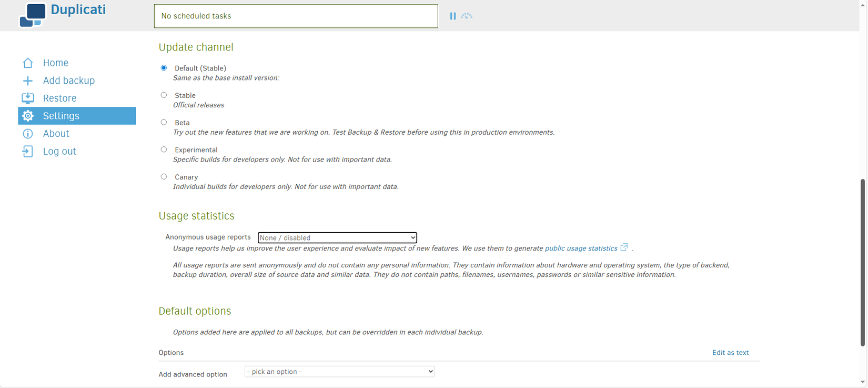This screenshot has width=868, height=388.
Task: Click the Home house icon
Action: (x=28, y=63)
